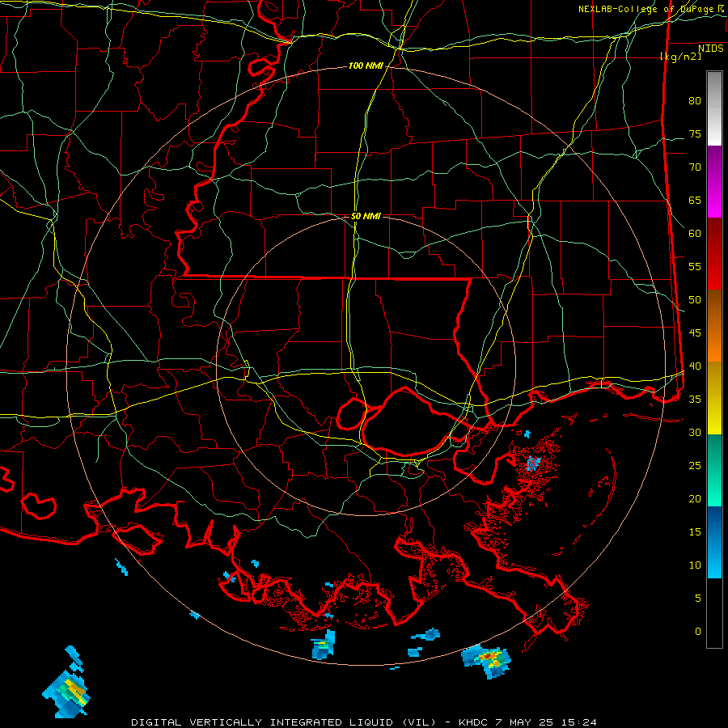728x728 pixels.
Task: Click the scale value 0
Action: (698, 632)
